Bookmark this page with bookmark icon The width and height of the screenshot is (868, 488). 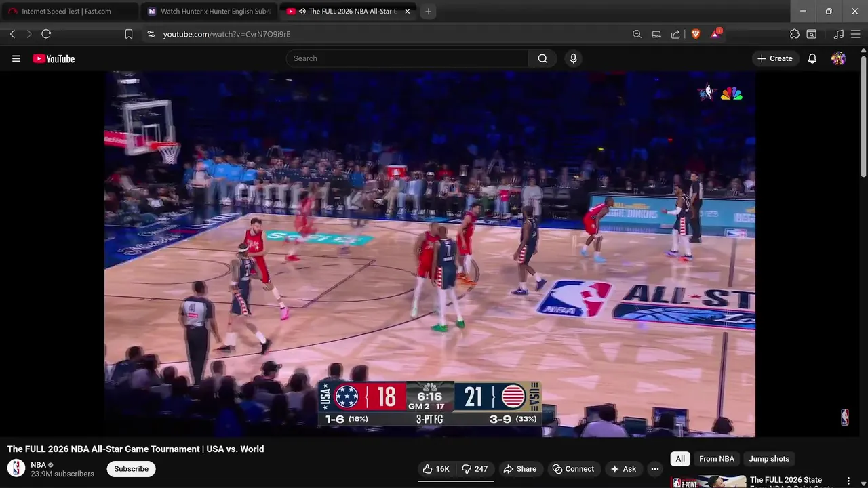pyautogui.click(x=129, y=34)
